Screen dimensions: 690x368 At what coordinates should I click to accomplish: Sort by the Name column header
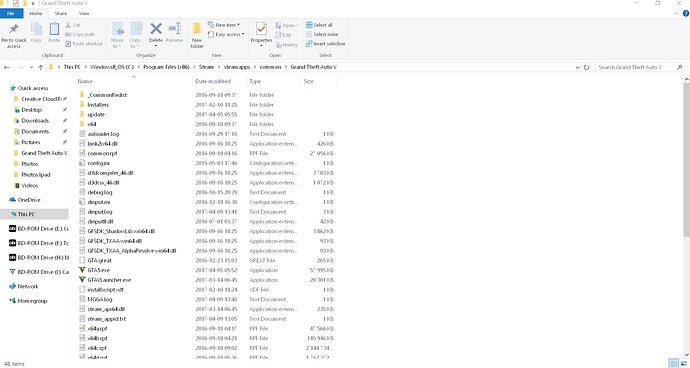click(85, 81)
